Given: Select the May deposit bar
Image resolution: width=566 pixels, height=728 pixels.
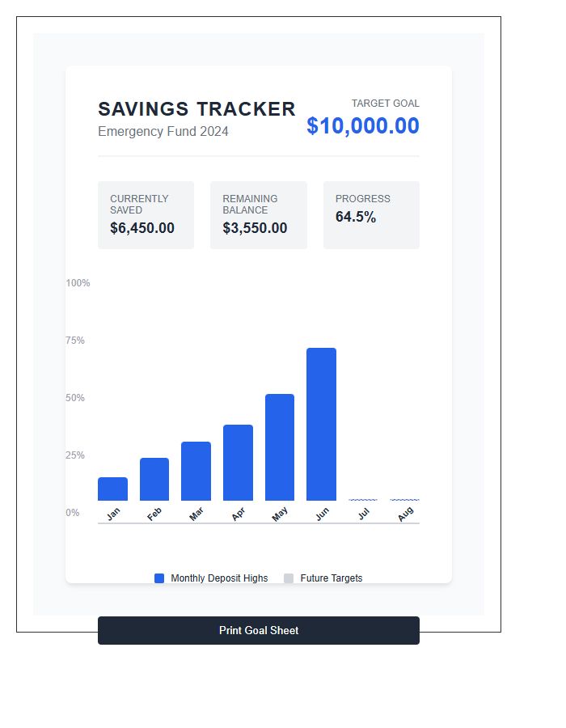Looking at the screenshot, I should click(279, 445).
